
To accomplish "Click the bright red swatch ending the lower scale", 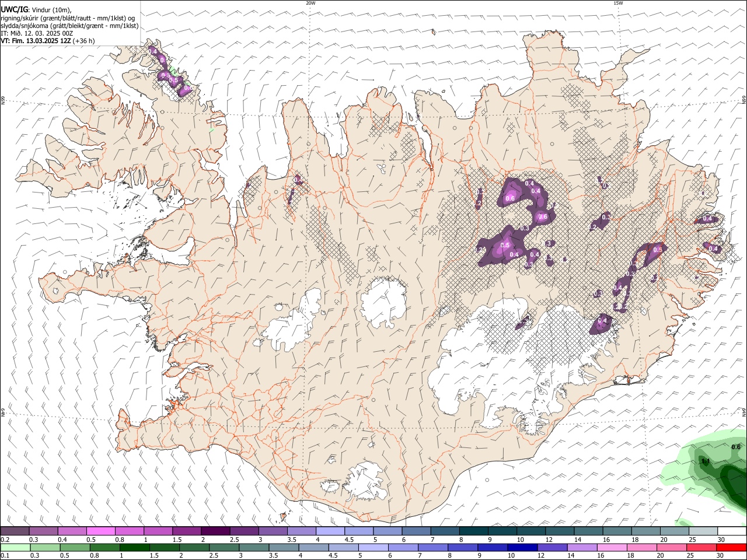I will (731, 547).
